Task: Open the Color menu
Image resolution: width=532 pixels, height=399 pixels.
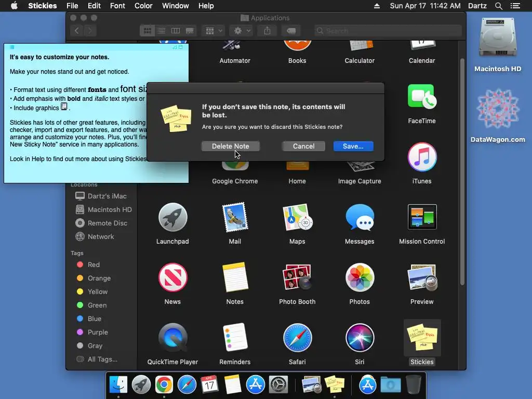Action: click(143, 6)
